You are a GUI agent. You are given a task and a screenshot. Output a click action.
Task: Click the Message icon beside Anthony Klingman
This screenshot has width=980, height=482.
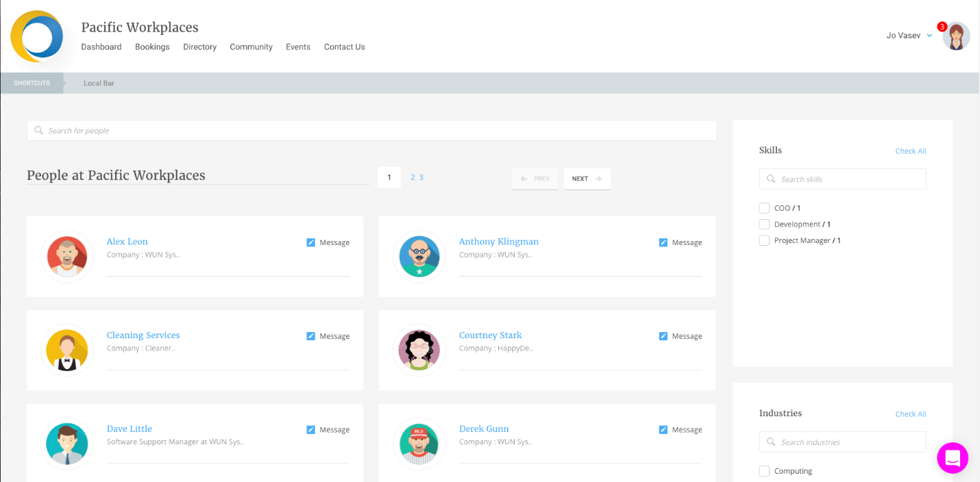[662, 242]
